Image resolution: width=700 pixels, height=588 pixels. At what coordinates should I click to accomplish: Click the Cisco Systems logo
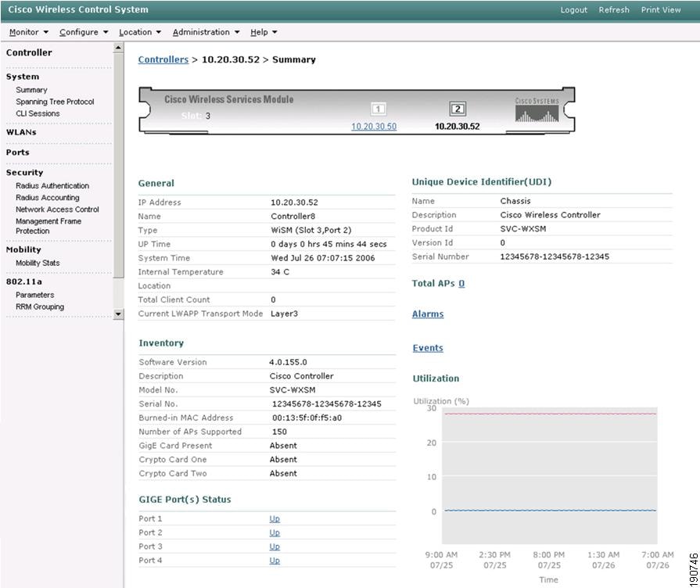click(537, 109)
